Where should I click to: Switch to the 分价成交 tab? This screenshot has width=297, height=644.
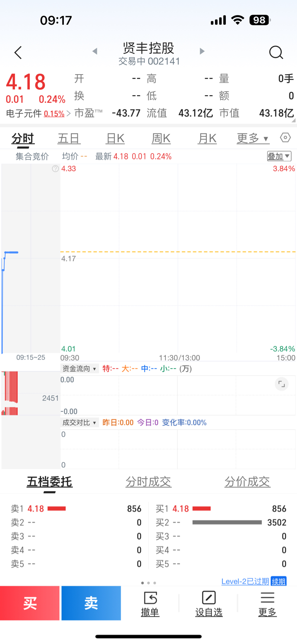pos(247,482)
